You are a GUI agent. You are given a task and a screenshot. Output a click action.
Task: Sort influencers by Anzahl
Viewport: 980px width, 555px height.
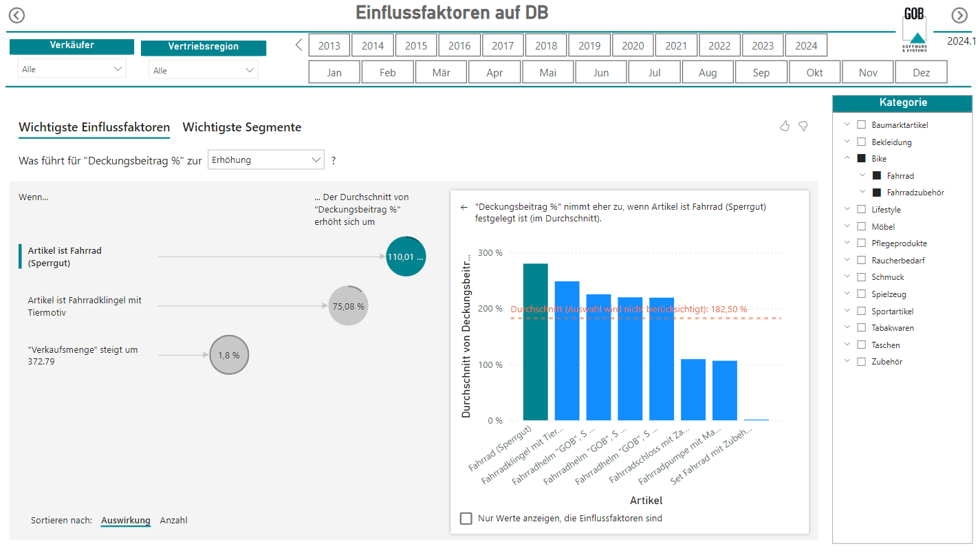(x=173, y=521)
